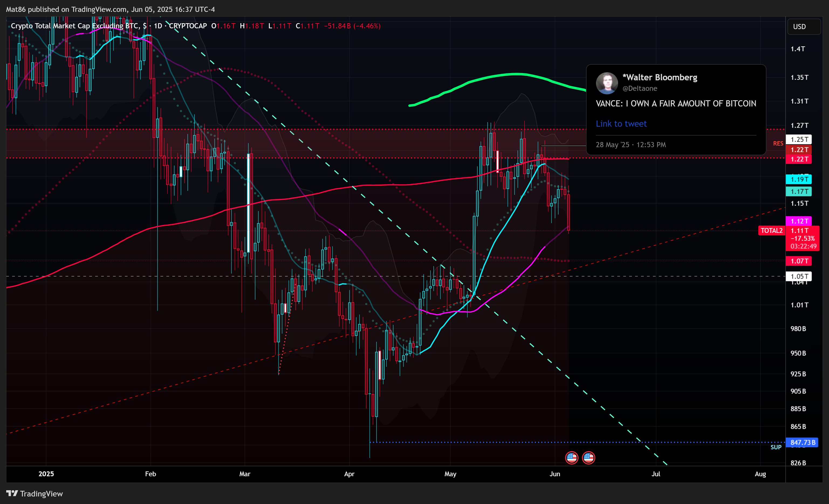Click the Jun label on the time axis
Screen dimensions: 829x504
pos(555,474)
